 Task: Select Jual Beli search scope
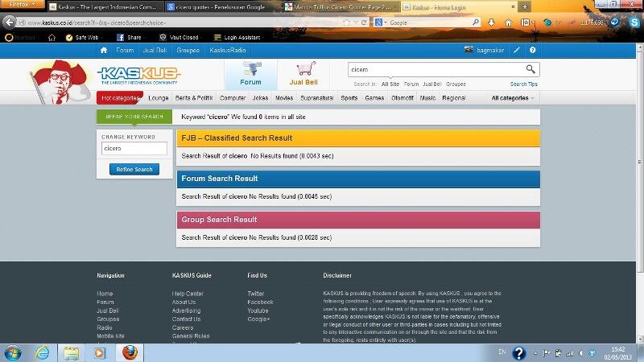(x=432, y=84)
